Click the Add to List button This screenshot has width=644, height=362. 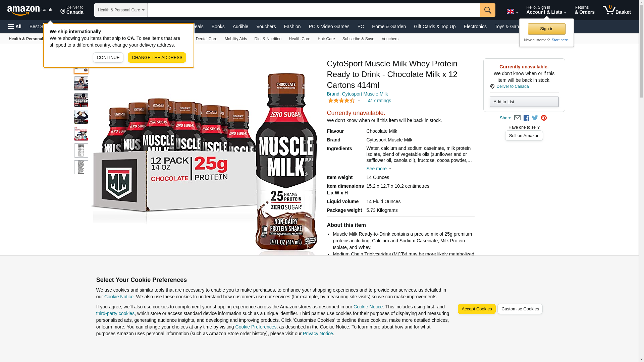point(524,102)
